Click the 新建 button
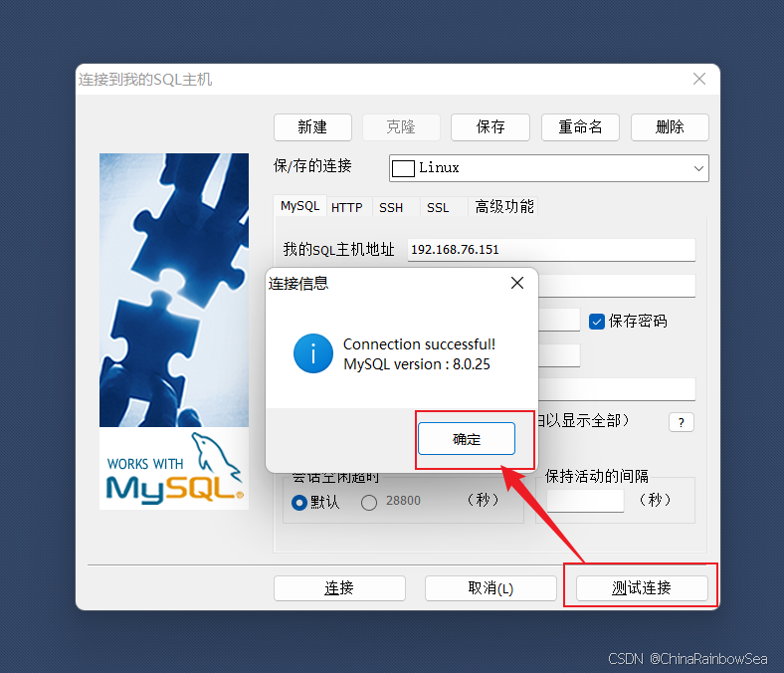The image size is (784, 673). (312, 127)
